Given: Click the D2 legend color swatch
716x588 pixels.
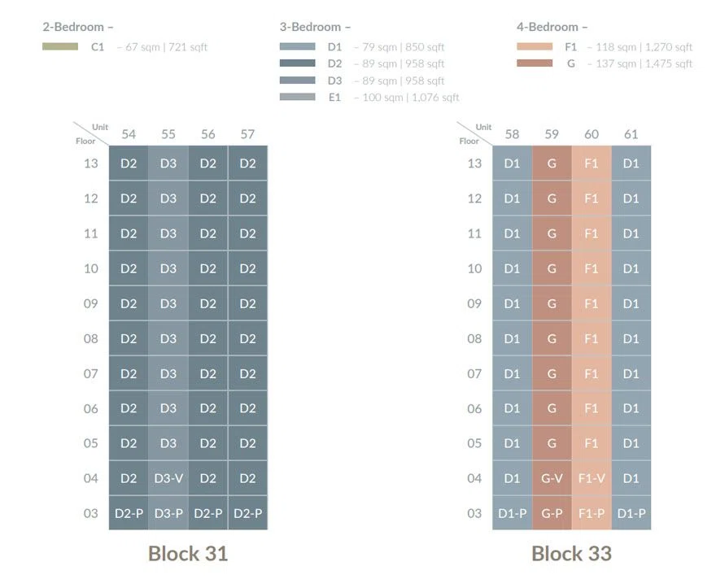Looking at the screenshot, I should (x=297, y=63).
